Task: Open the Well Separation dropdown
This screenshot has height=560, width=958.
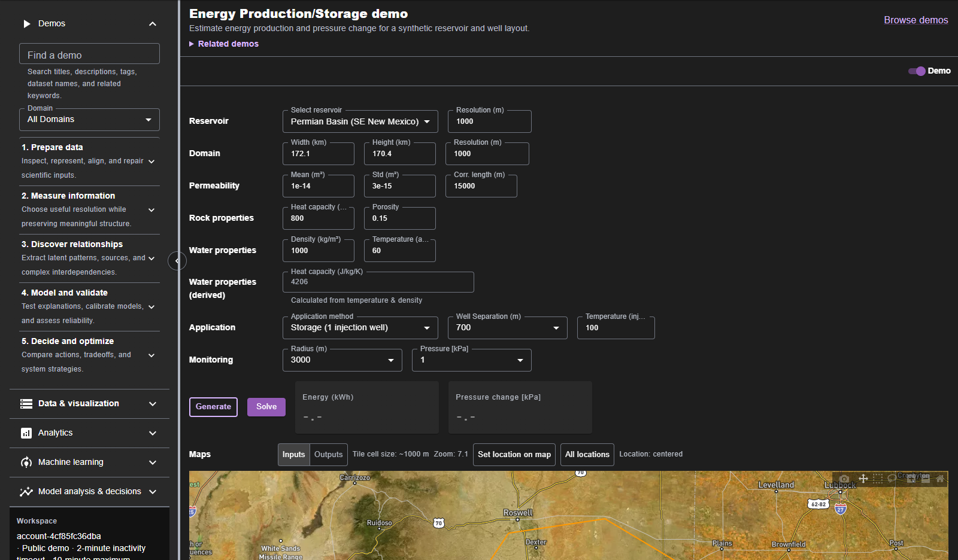Action: (x=508, y=328)
